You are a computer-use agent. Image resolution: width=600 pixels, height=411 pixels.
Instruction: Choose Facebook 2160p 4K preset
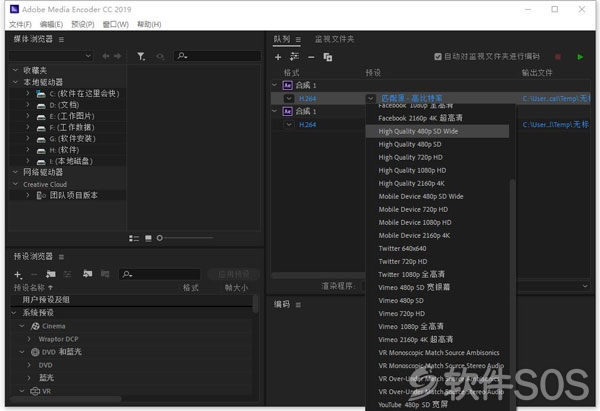[x=420, y=118]
